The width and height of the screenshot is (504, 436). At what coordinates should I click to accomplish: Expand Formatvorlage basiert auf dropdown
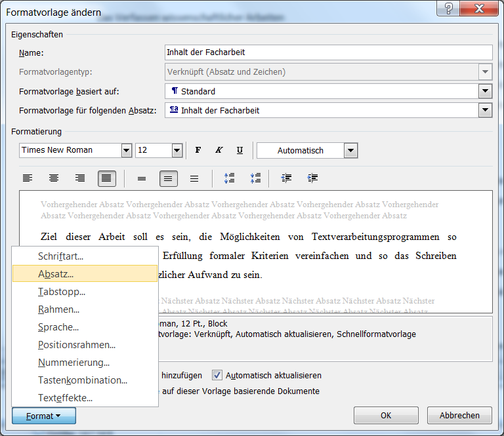pyautogui.click(x=485, y=91)
